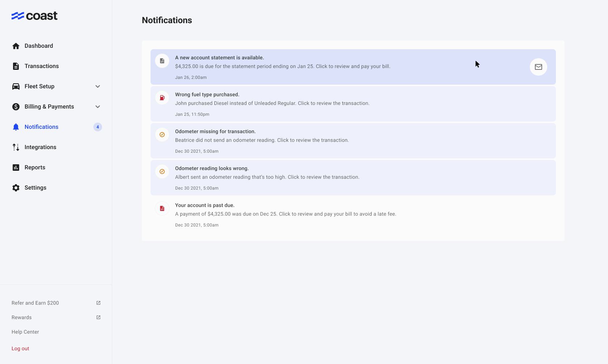Screen dimensions: 608x364
Task: Select Notifications in the sidebar
Action: coord(41,127)
